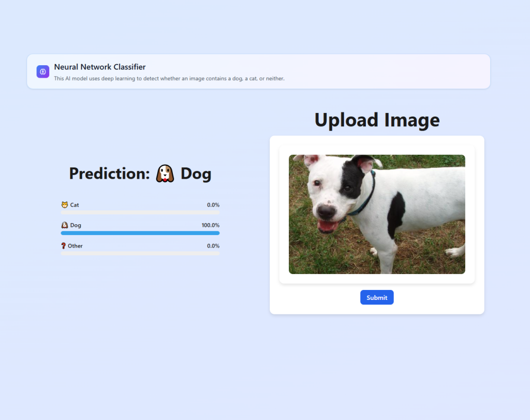Click the 'Dog' class label in list
The width and height of the screenshot is (530, 420).
click(x=76, y=225)
